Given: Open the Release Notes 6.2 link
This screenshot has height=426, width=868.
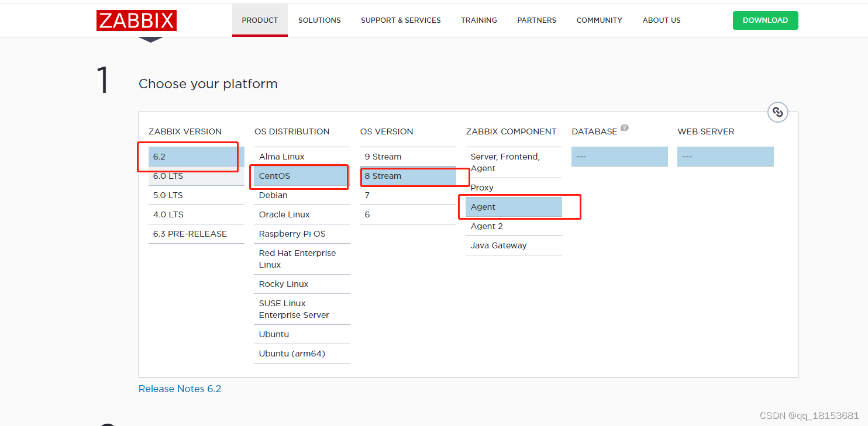Looking at the screenshot, I should point(180,389).
